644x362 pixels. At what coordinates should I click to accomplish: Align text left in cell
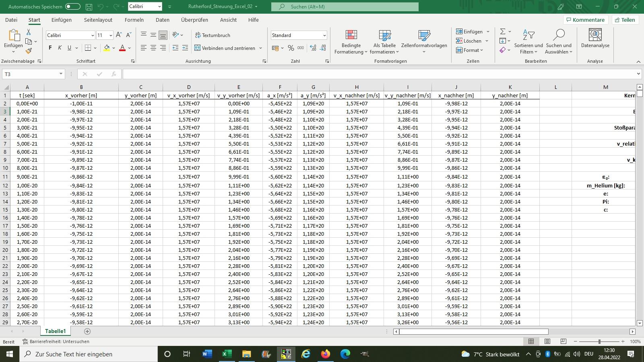[144, 48]
